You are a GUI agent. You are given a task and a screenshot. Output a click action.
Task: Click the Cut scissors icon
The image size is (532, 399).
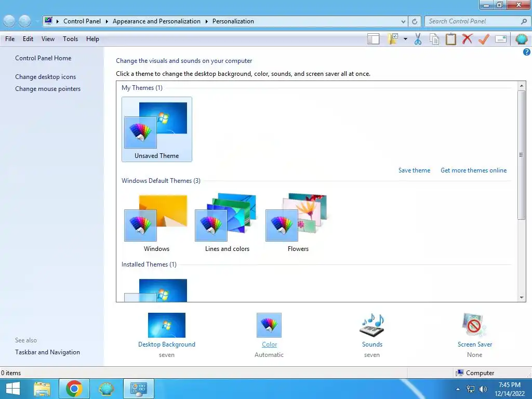coord(418,39)
